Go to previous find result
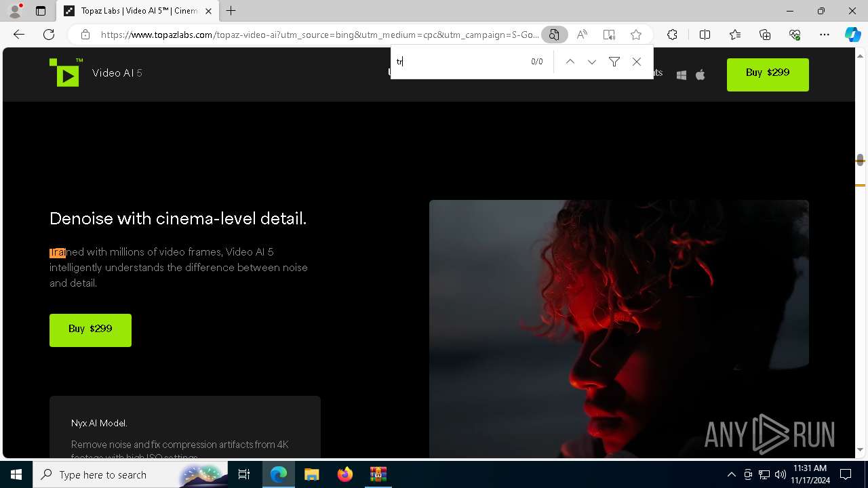Image resolution: width=868 pixels, height=488 pixels. click(570, 62)
